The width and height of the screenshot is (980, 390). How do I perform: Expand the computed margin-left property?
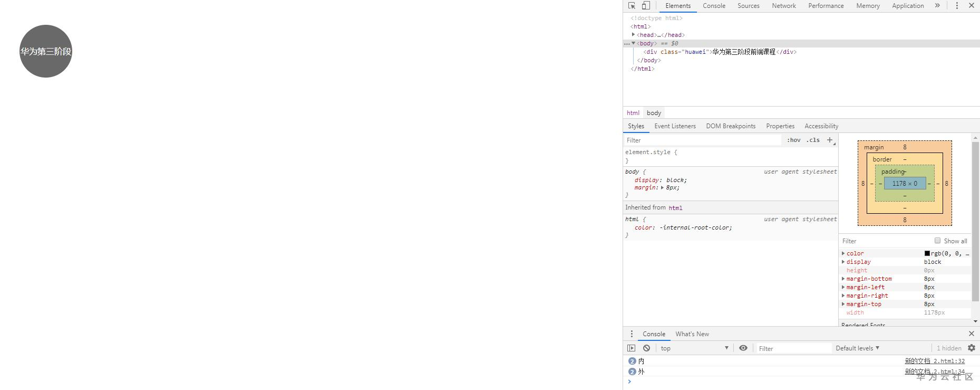tap(843, 287)
